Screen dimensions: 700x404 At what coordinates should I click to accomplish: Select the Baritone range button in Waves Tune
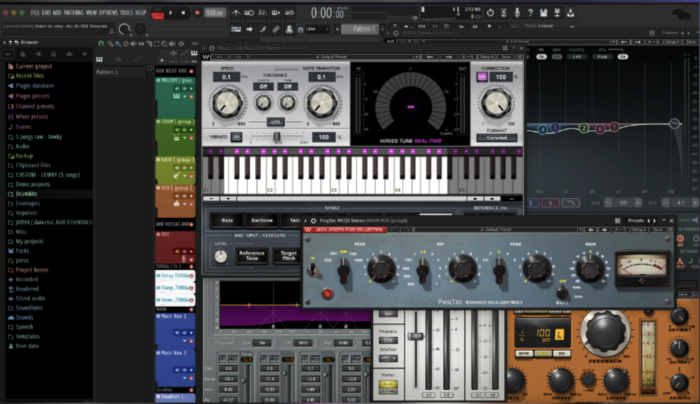click(262, 221)
